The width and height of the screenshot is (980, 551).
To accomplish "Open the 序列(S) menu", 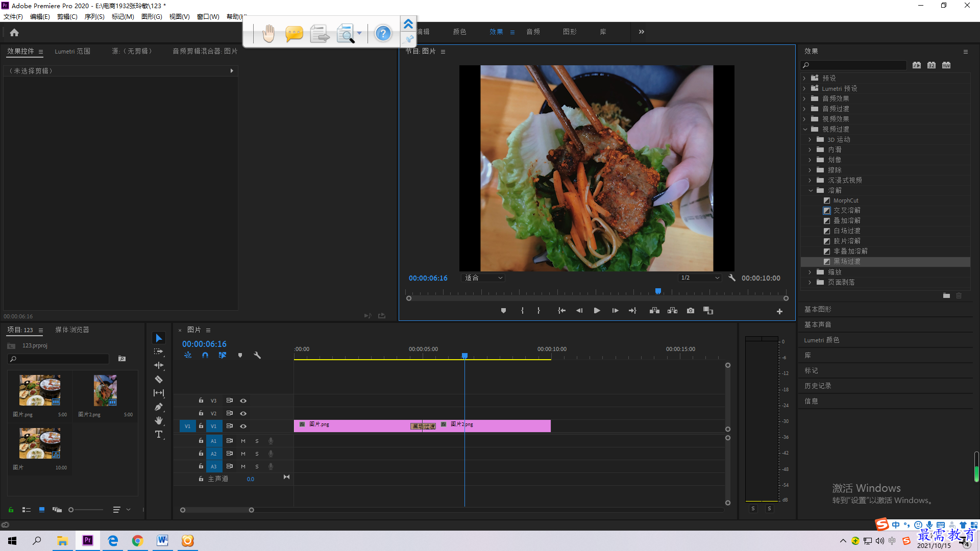I will pyautogui.click(x=94, y=16).
